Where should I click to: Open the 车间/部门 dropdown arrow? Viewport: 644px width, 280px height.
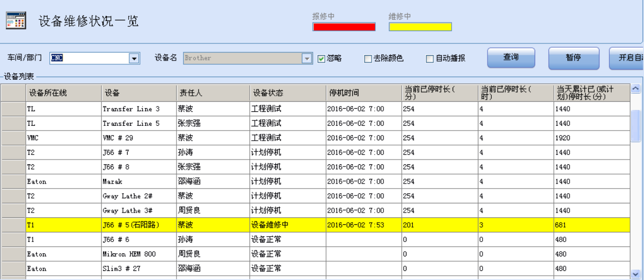[x=134, y=58]
